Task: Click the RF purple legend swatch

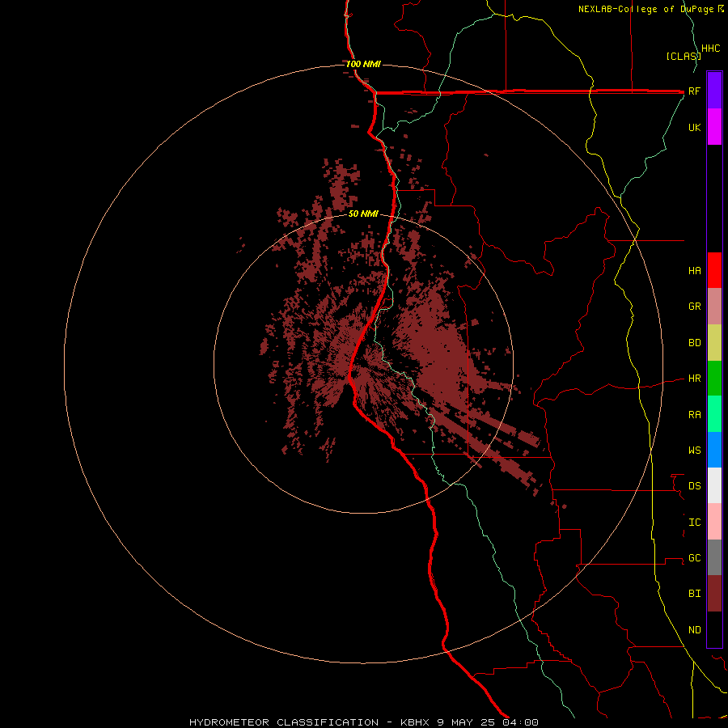Action: tap(714, 91)
